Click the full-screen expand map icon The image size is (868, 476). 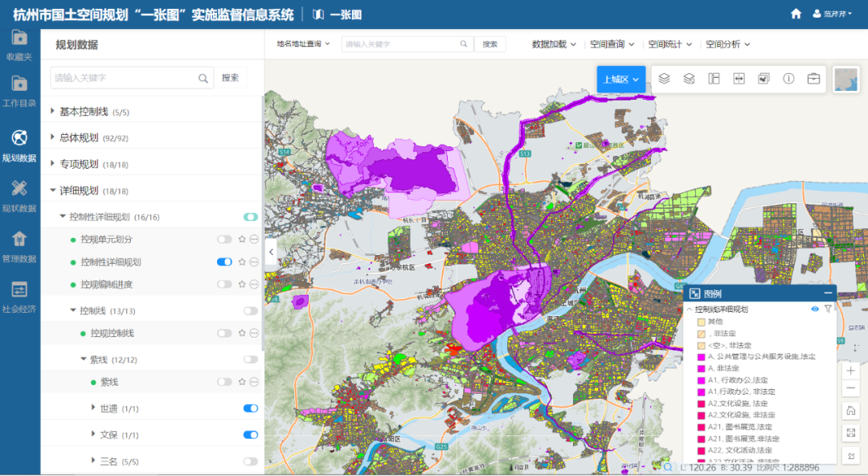(x=851, y=433)
